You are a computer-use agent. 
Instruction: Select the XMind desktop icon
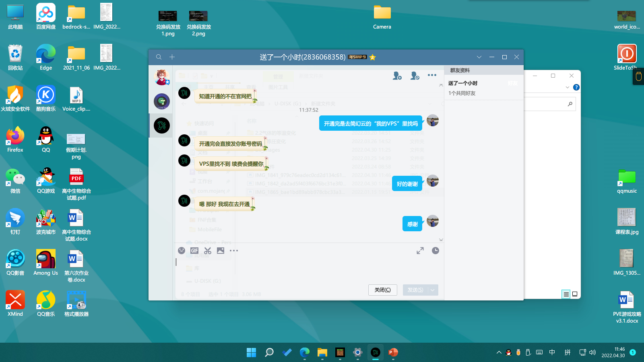(x=15, y=304)
